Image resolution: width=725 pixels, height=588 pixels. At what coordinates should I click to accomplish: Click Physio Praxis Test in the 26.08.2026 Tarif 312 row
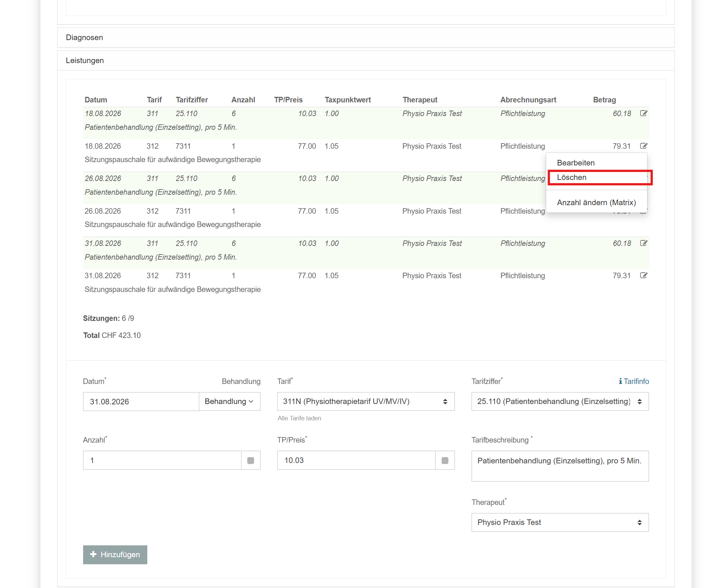[432, 211]
